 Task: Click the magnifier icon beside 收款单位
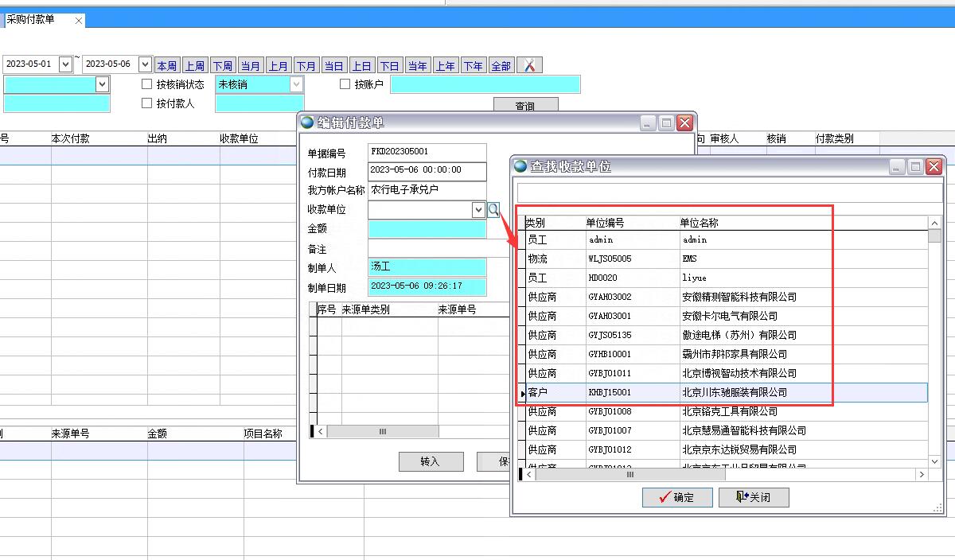(x=494, y=210)
